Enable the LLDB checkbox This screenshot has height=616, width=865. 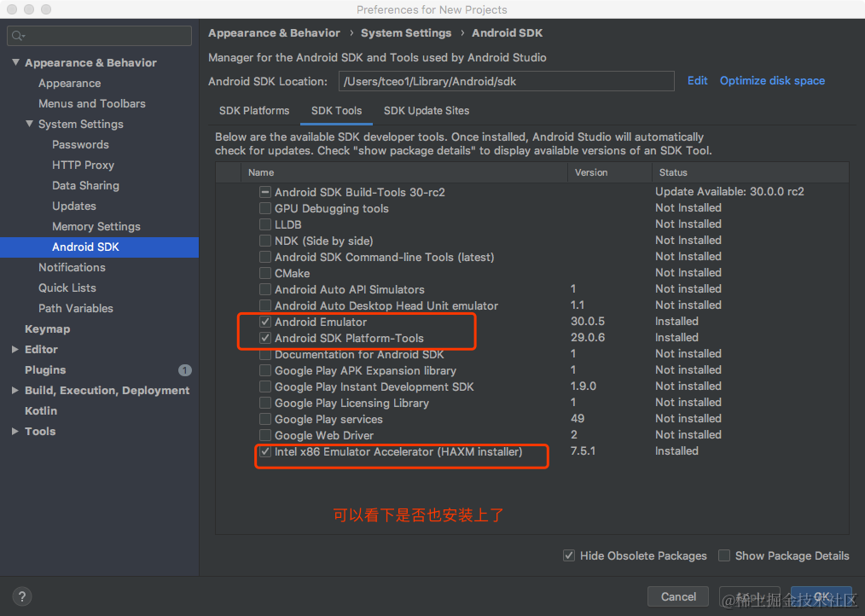265,224
